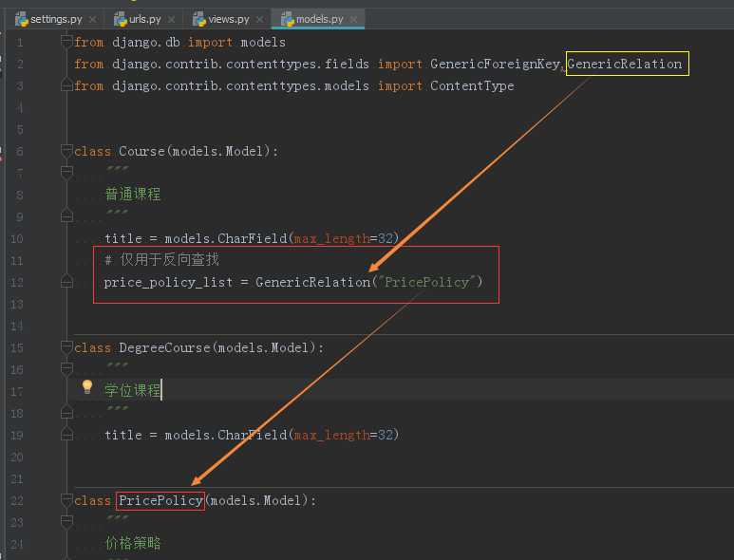
Task: Click the views.py Python file icon
Action: coord(199,19)
